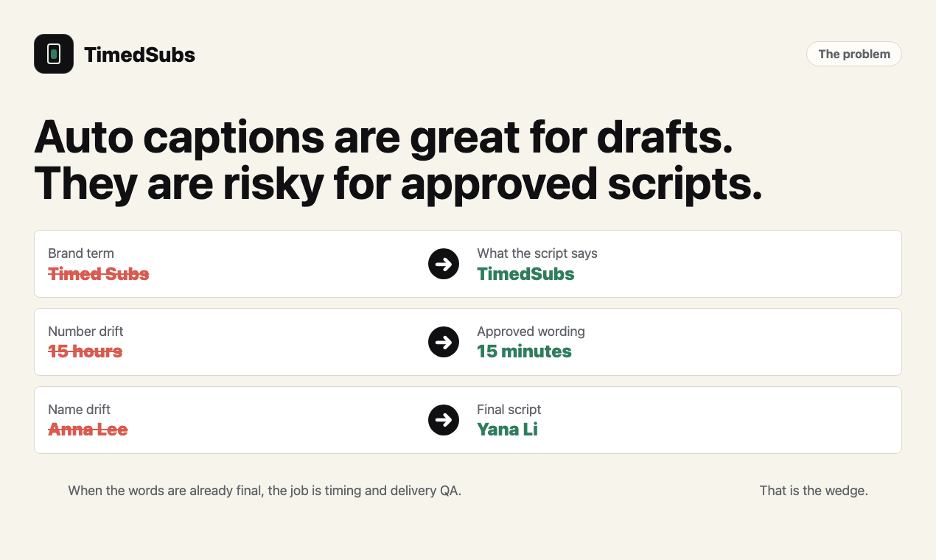The width and height of the screenshot is (936, 560).
Task: Select the green '15 minutes' wording
Action: coord(524,351)
